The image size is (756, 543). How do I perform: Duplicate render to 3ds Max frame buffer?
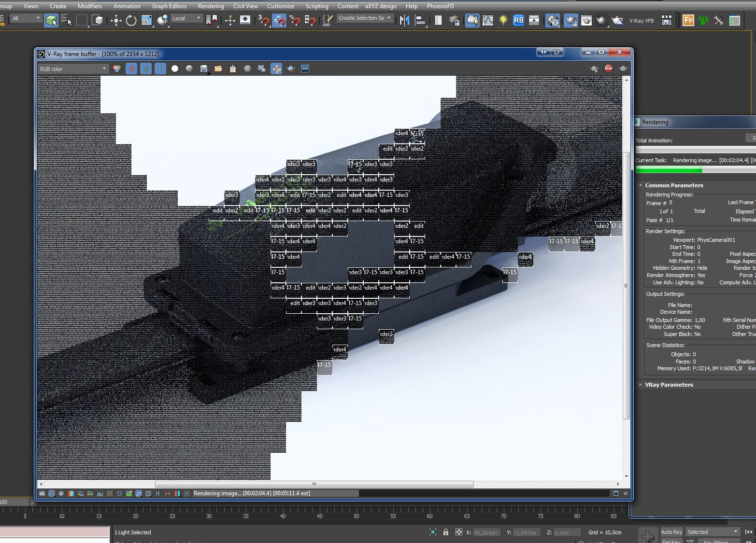(x=261, y=69)
